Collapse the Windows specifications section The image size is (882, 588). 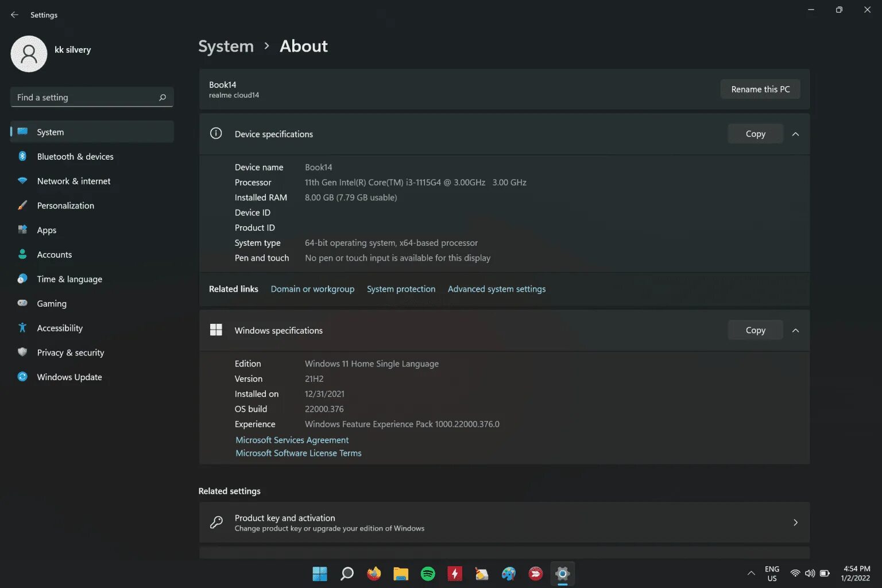point(795,330)
